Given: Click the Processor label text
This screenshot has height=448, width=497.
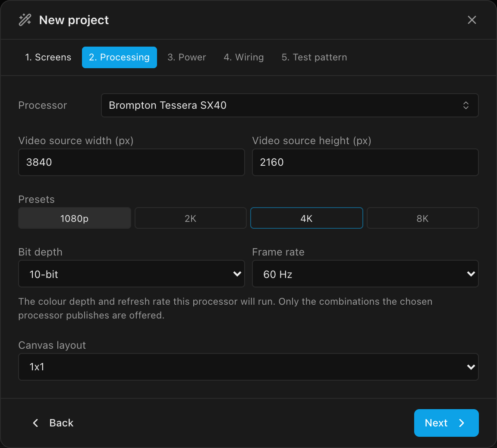Looking at the screenshot, I should [42, 105].
